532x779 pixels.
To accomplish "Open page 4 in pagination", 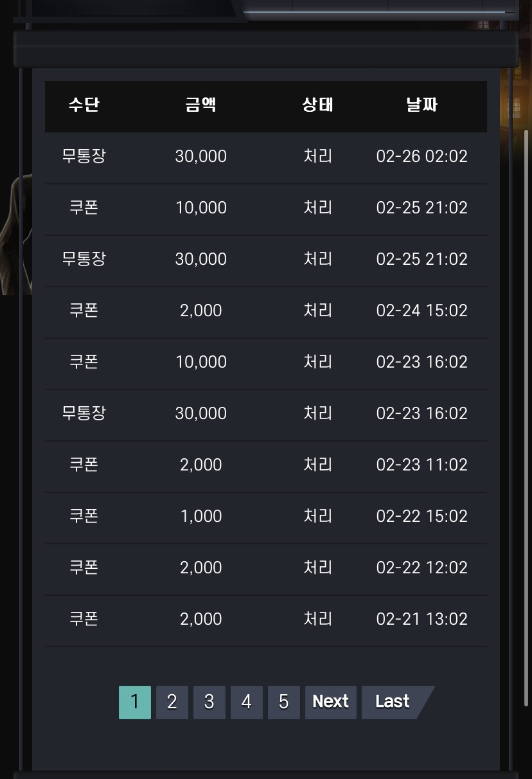I will [x=246, y=702].
